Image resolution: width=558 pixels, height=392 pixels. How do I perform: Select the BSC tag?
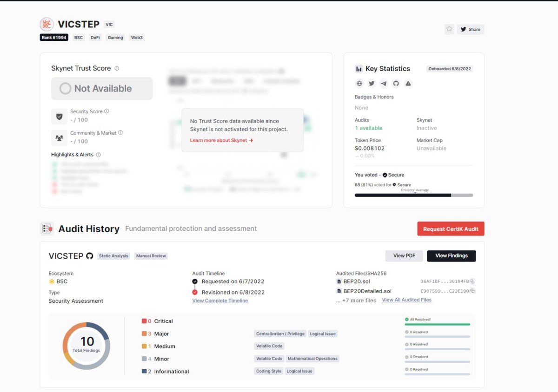click(79, 38)
